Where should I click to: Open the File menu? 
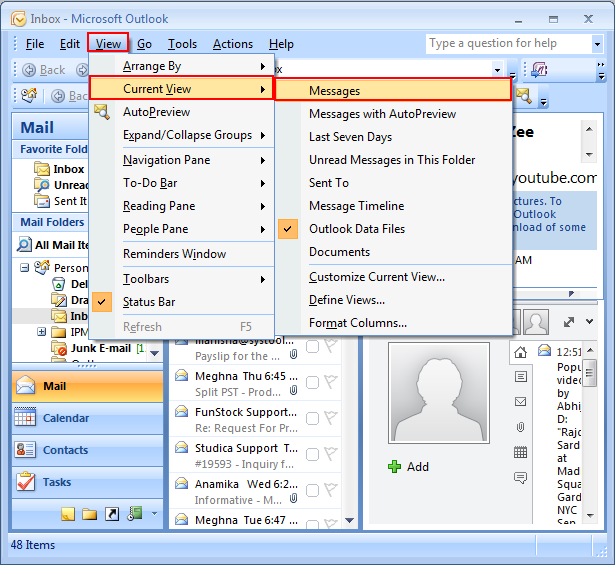tap(35, 44)
